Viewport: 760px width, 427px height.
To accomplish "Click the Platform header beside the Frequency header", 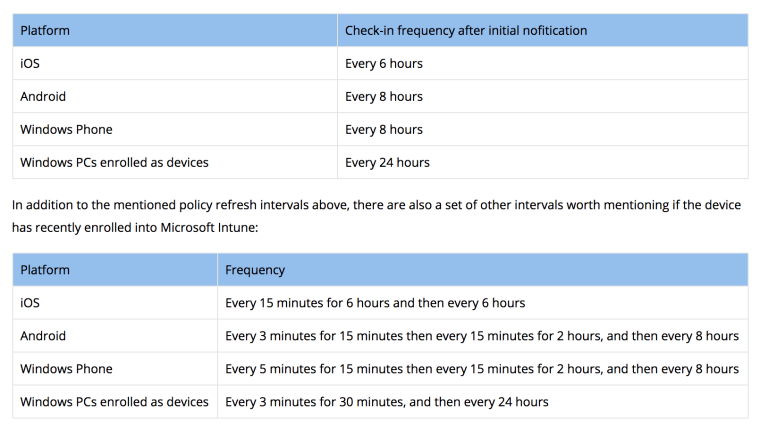I will 45,270.
